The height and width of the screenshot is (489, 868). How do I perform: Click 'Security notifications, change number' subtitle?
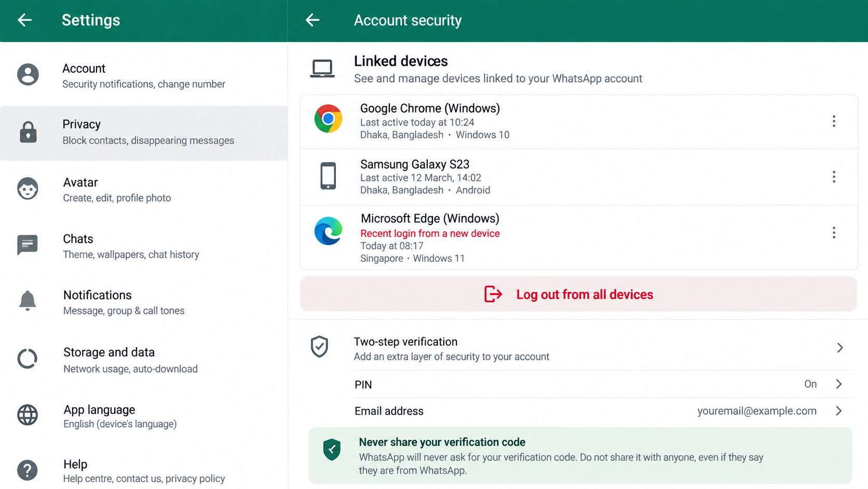(144, 84)
